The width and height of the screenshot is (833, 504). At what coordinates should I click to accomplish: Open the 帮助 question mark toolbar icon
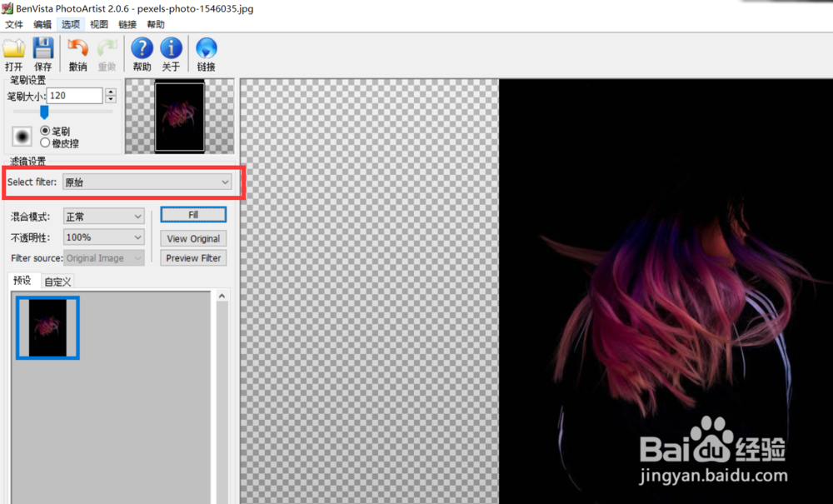[142, 48]
